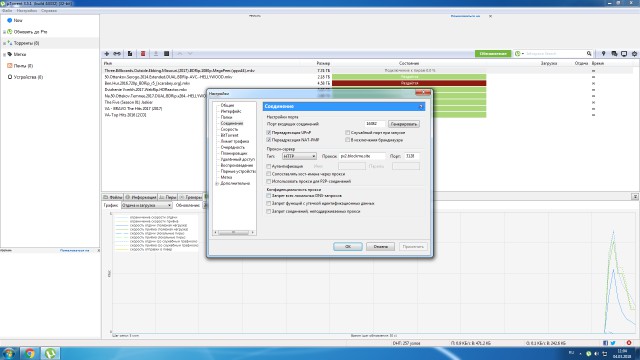Click Cancel in the settings dialog
Screen dimensions: 640x360
[x=380, y=247]
